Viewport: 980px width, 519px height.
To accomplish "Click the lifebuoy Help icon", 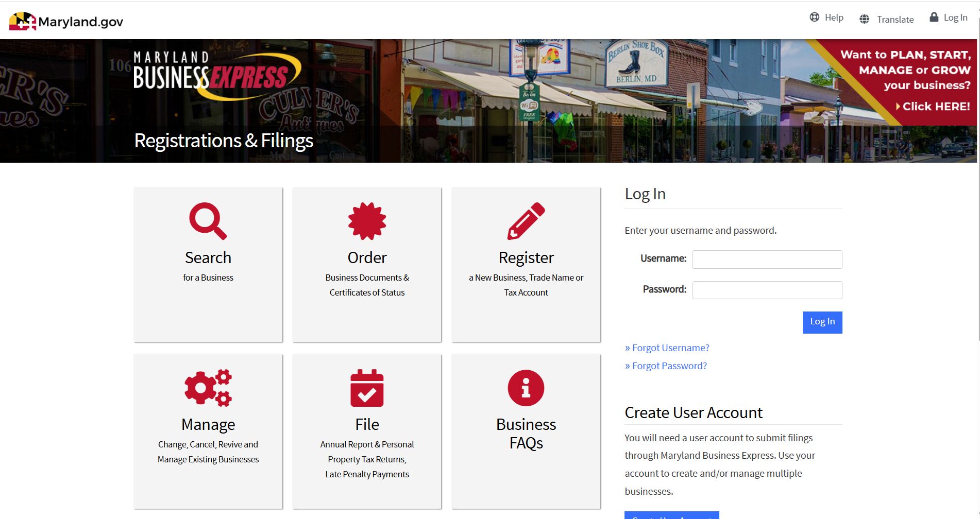I will [x=814, y=18].
